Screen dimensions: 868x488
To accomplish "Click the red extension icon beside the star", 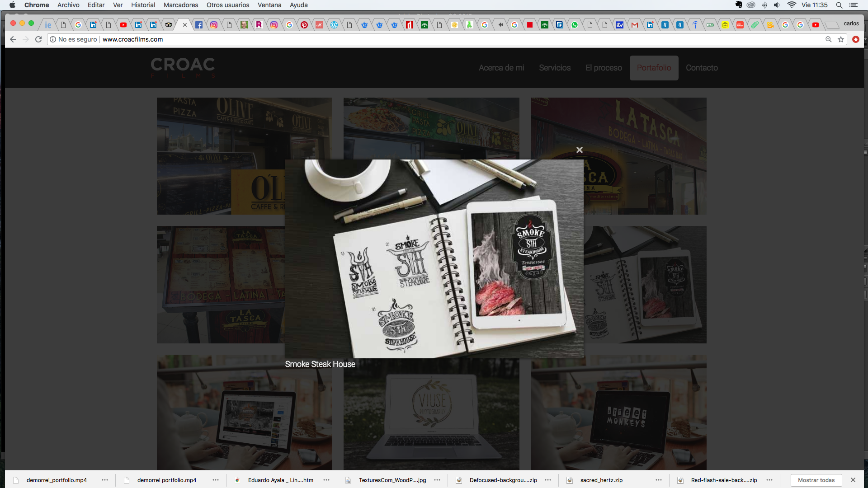I will 856,39.
